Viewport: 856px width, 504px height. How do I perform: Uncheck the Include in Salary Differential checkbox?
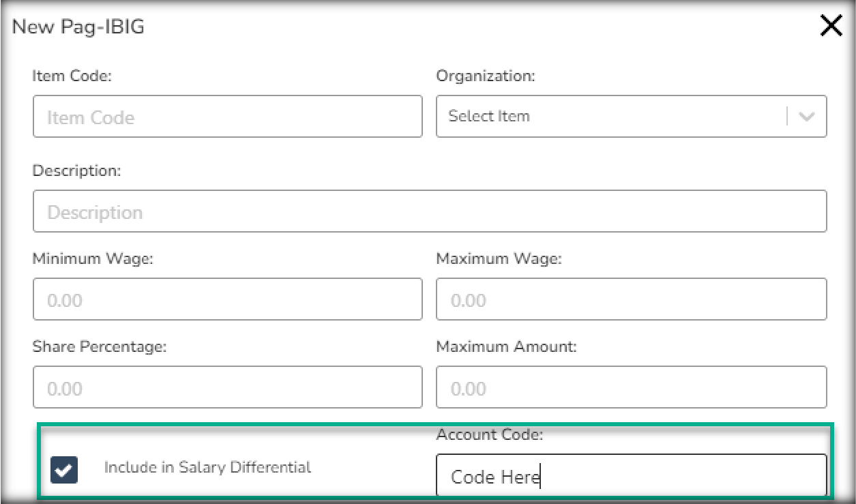[64, 469]
